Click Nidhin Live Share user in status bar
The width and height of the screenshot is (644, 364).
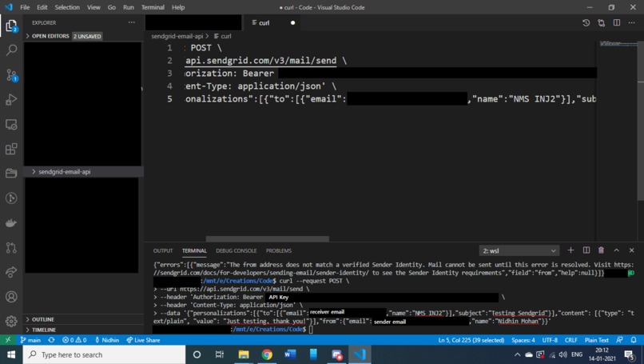[107, 340]
